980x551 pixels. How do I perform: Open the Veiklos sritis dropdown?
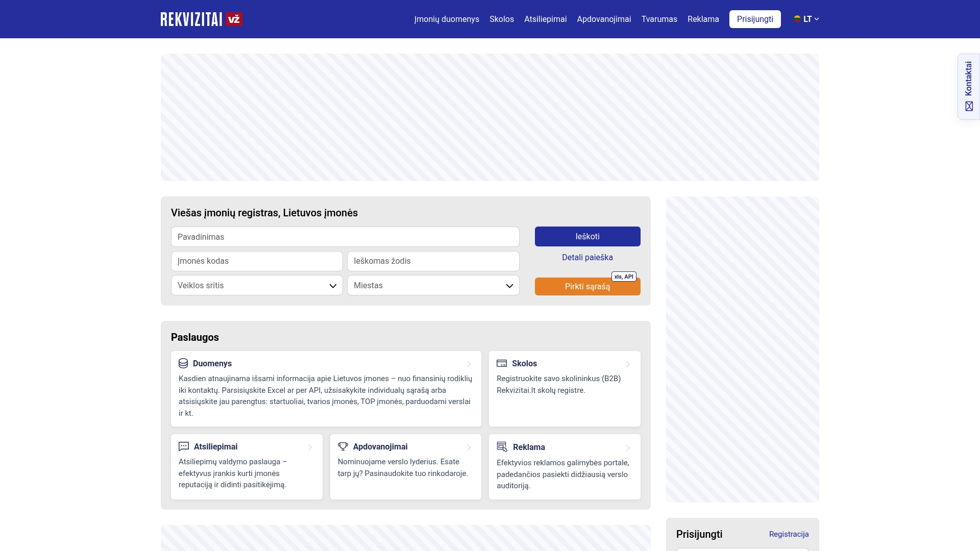point(257,285)
